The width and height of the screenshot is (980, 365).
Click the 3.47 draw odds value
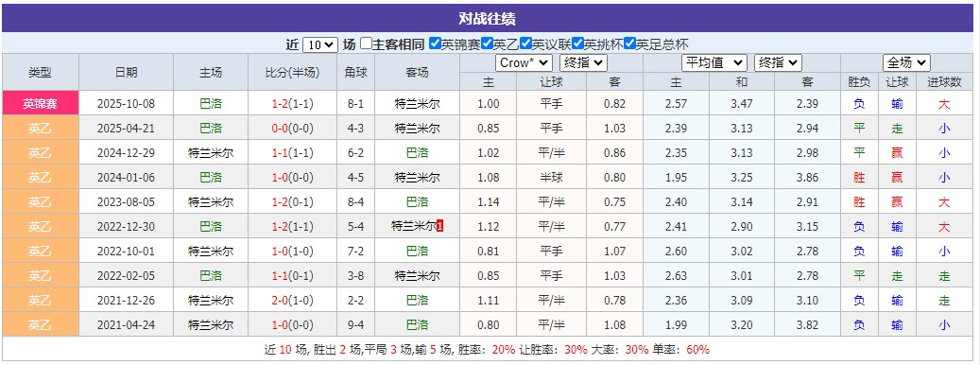[741, 104]
